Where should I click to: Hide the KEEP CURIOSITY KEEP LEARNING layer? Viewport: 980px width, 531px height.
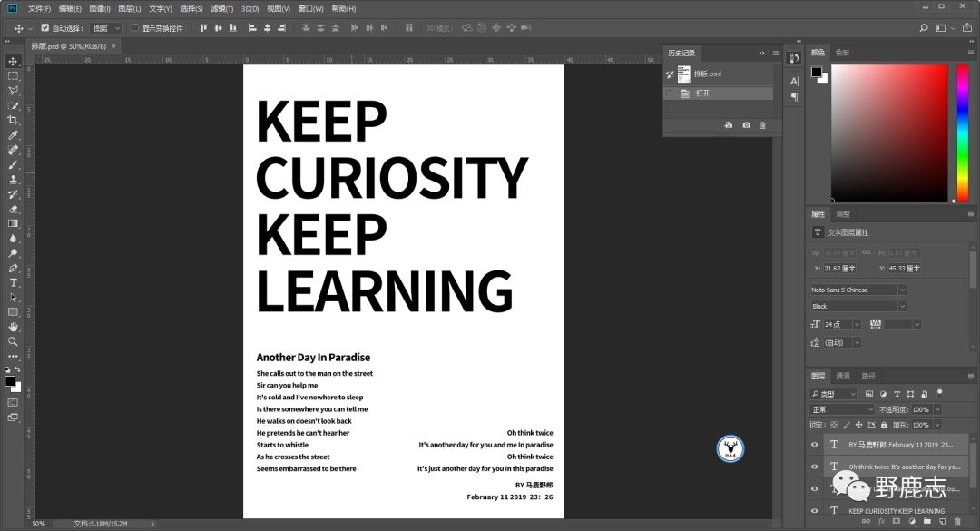coord(813,511)
